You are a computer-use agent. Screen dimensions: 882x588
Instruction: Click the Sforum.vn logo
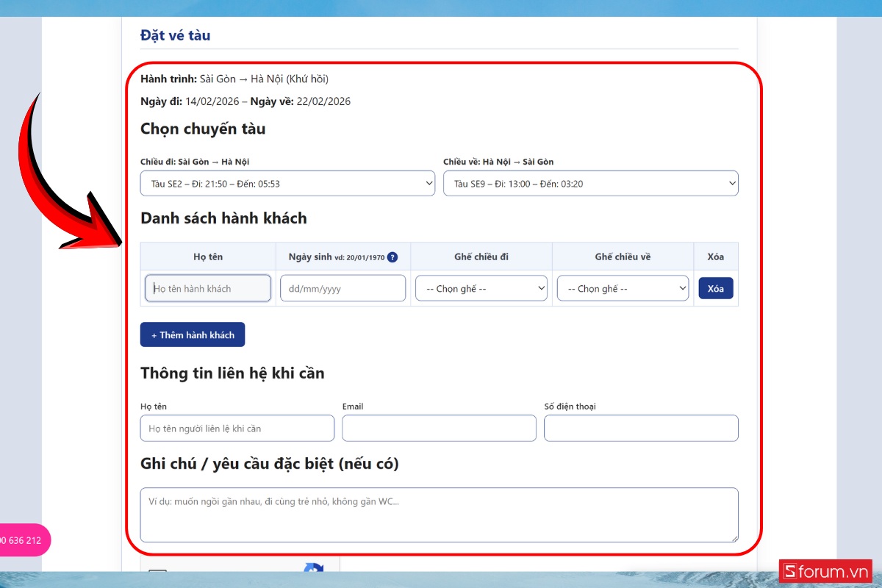(x=825, y=572)
